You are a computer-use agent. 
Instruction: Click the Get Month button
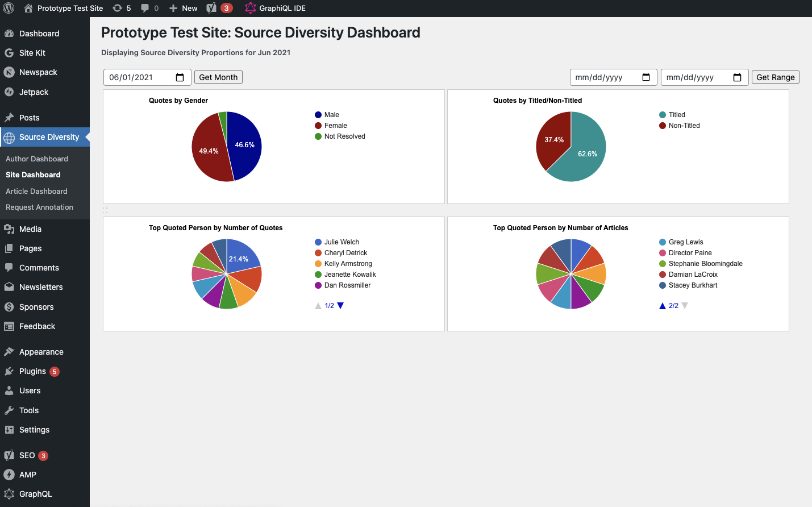click(218, 77)
